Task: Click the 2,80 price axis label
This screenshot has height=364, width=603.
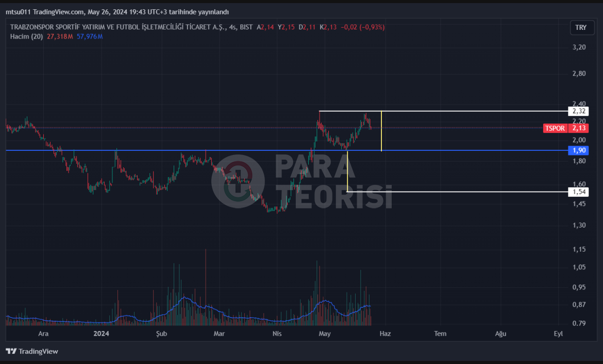Action: tap(579, 73)
